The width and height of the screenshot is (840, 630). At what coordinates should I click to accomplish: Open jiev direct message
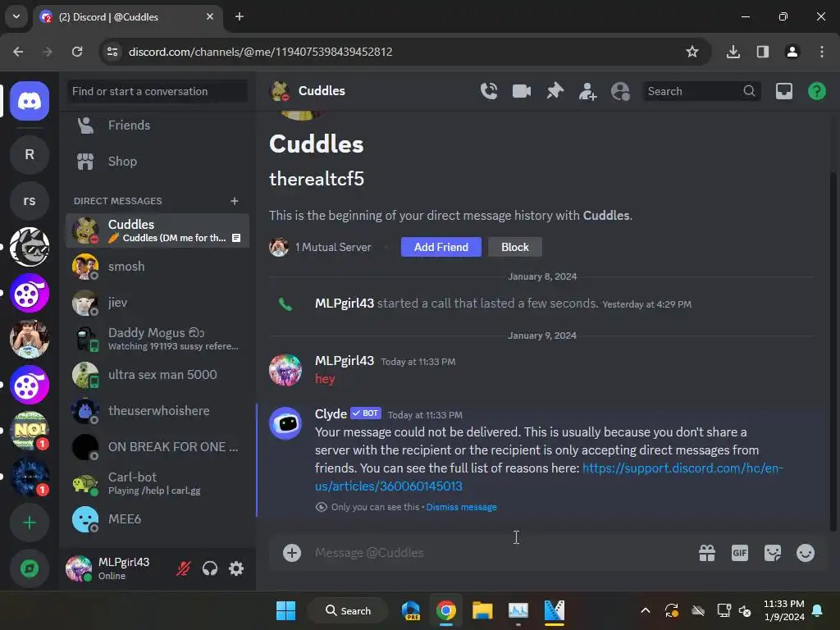(x=157, y=303)
